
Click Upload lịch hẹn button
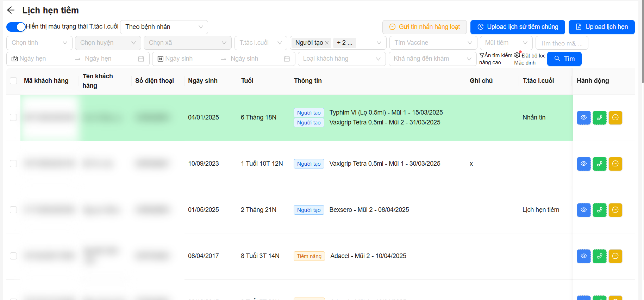point(601,27)
